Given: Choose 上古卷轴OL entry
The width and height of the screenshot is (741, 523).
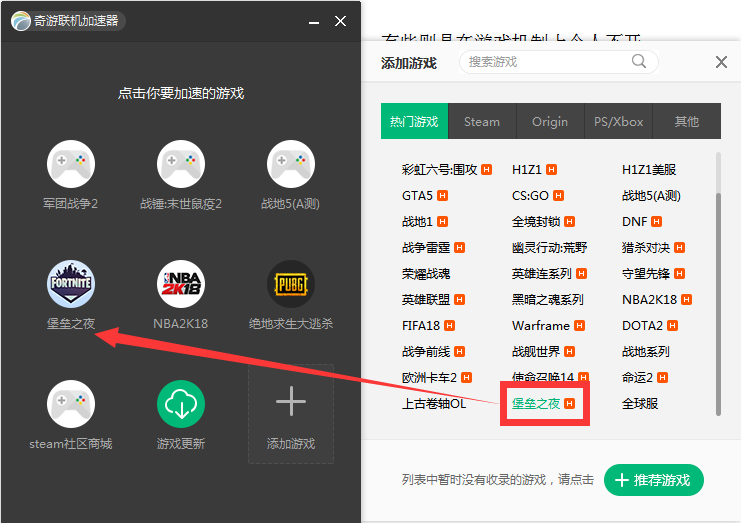Looking at the screenshot, I should point(434,403).
